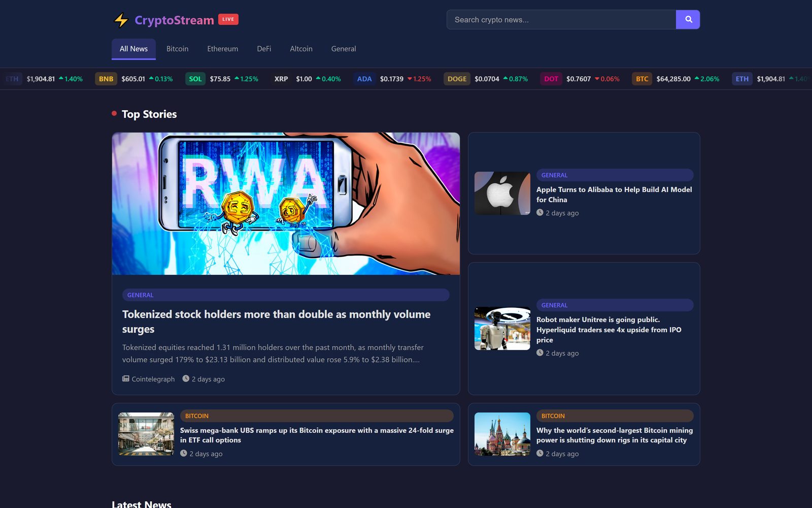Viewport: 812px width, 508px height.
Task: Open the Bitcoin mining power rigs article
Action: (x=615, y=435)
